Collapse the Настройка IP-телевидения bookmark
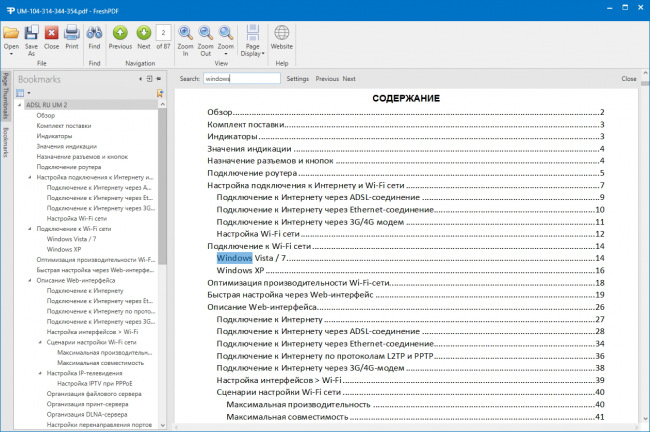 (x=40, y=373)
